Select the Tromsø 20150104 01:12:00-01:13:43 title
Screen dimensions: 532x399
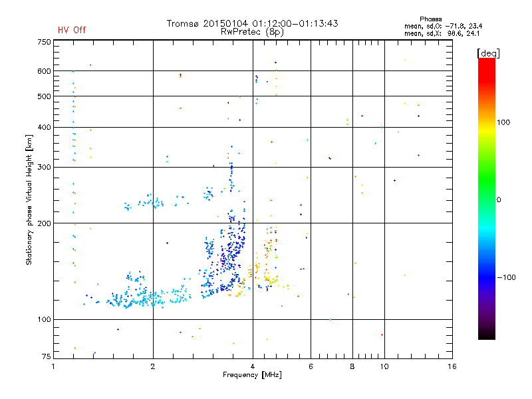pos(252,23)
